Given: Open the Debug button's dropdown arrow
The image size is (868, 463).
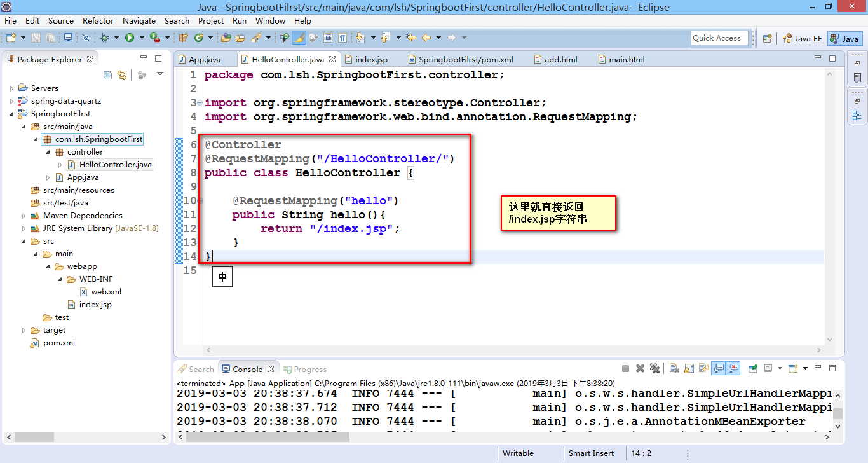Looking at the screenshot, I should (116, 38).
